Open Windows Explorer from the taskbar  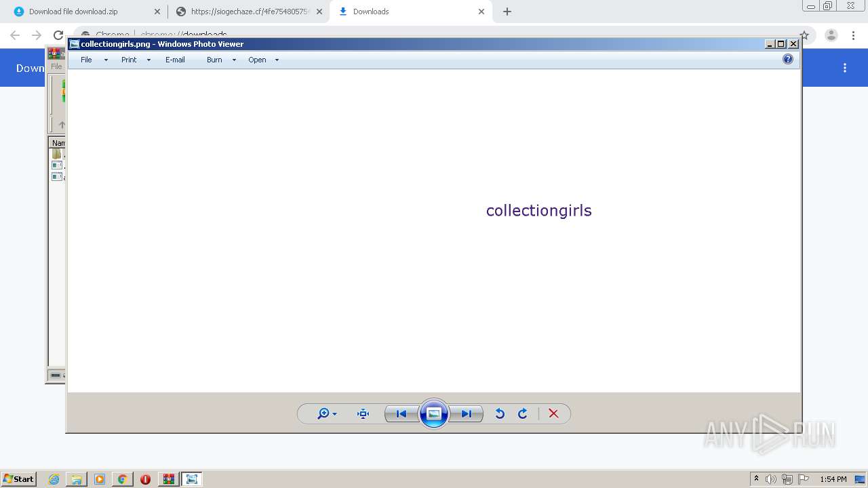(x=77, y=479)
